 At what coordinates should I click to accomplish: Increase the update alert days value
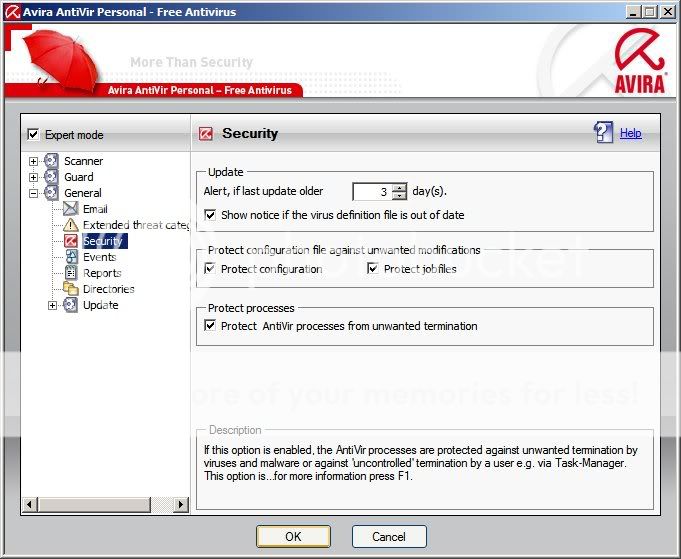click(x=400, y=187)
